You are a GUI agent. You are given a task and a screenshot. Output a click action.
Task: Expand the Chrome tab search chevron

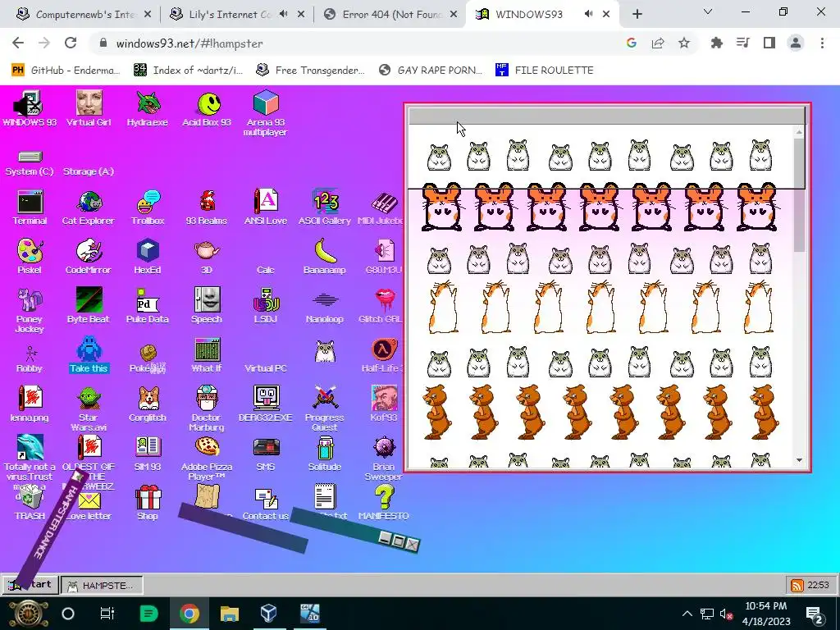coord(708,11)
